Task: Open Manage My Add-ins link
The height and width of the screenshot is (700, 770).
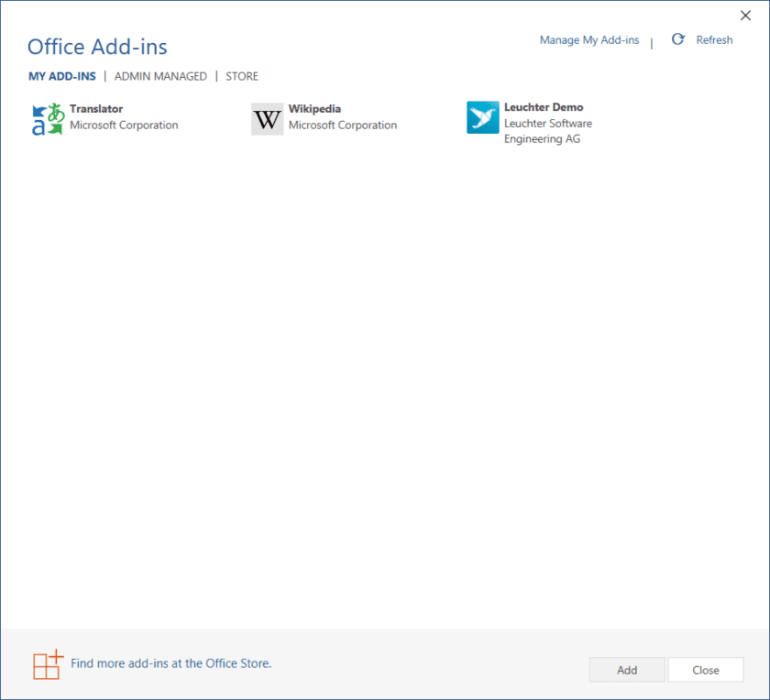Action: click(589, 39)
